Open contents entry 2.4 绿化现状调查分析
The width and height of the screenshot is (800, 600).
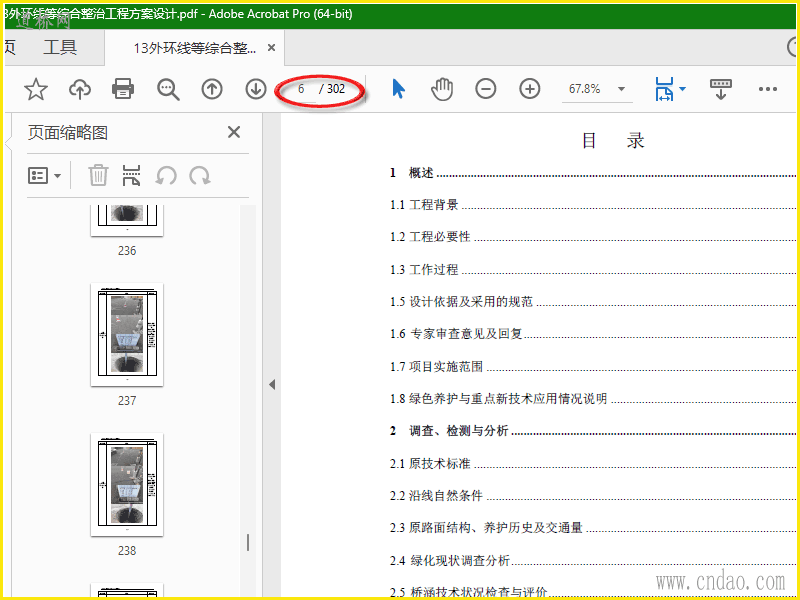pos(450,560)
